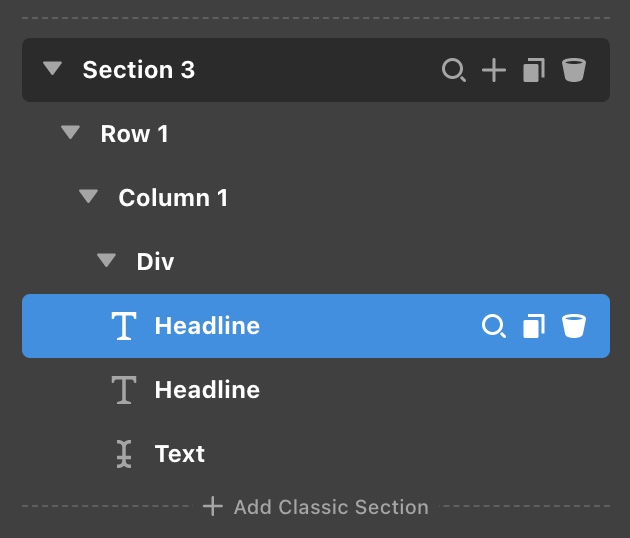
Task: Delete the selected Headline with trash icon
Action: (x=574, y=326)
